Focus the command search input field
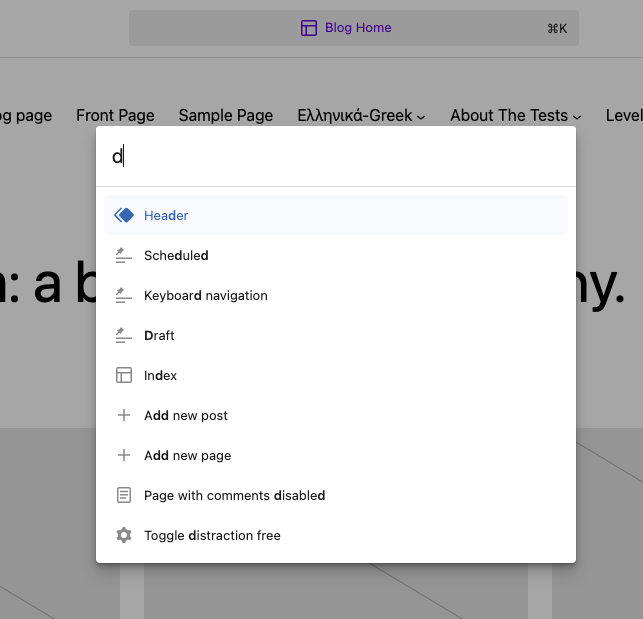Viewport: 643px width, 619px height. [335, 157]
